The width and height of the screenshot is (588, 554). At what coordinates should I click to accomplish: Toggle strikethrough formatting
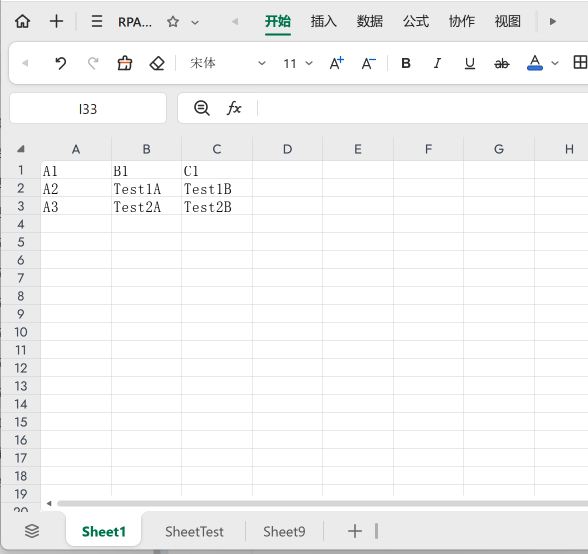pos(502,63)
